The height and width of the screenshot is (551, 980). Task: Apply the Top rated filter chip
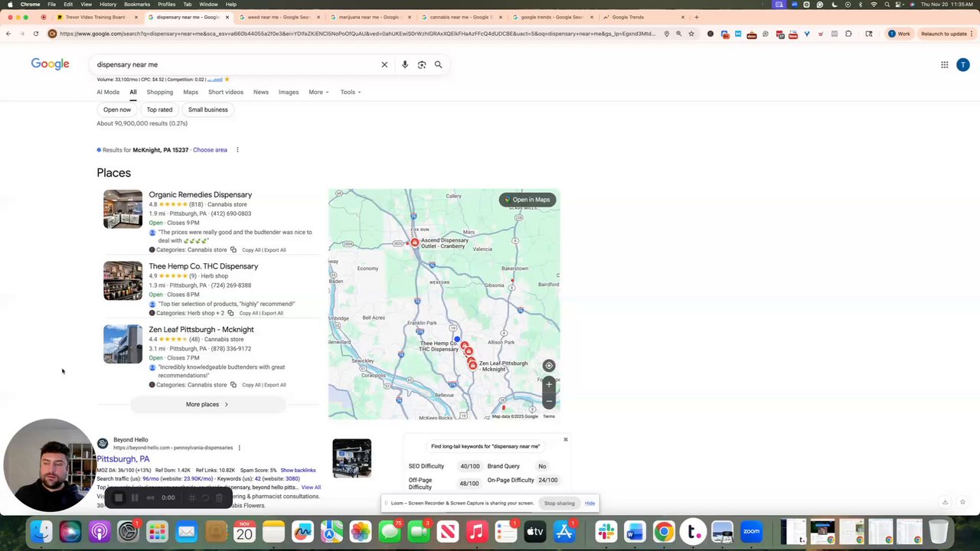click(x=159, y=109)
